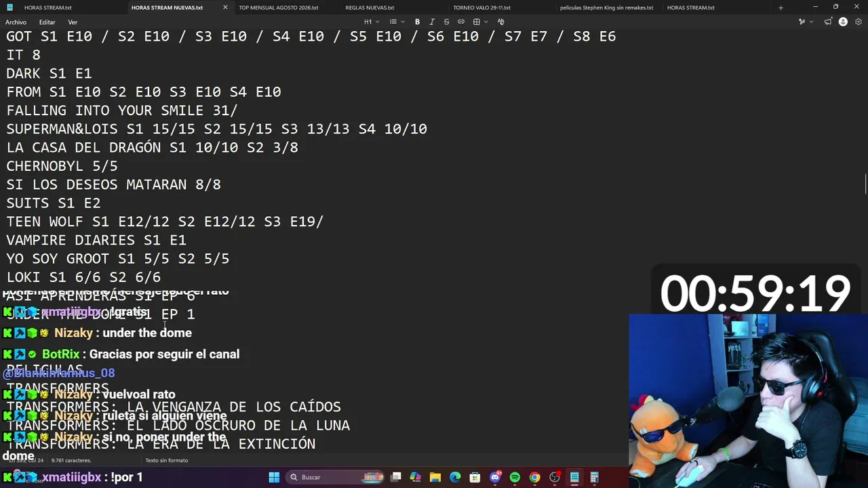Click the Notepad icon on the taskbar
The height and width of the screenshot is (488, 868).
click(574, 477)
